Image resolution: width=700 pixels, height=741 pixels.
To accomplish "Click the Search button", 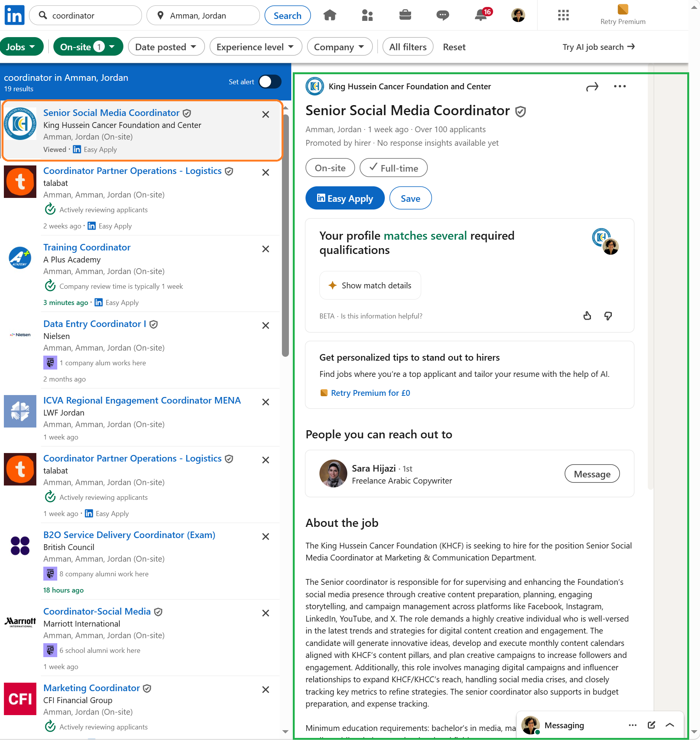I will (287, 15).
